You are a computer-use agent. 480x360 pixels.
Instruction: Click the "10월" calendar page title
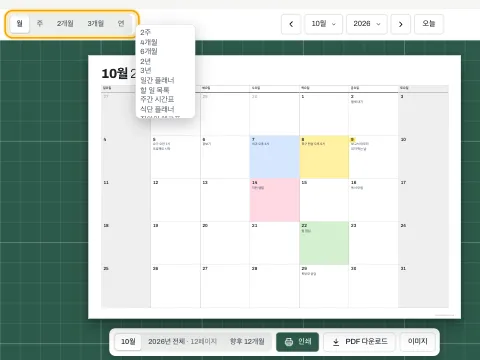(x=115, y=74)
